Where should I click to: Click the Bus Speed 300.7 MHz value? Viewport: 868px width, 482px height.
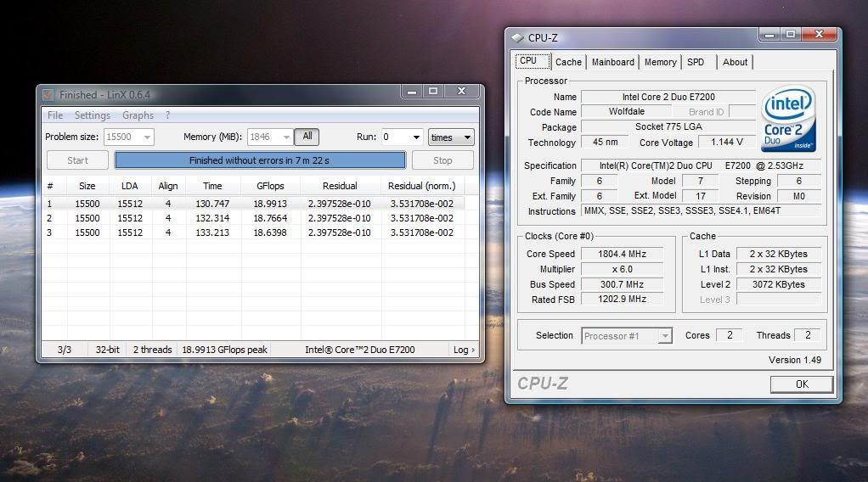[623, 284]
